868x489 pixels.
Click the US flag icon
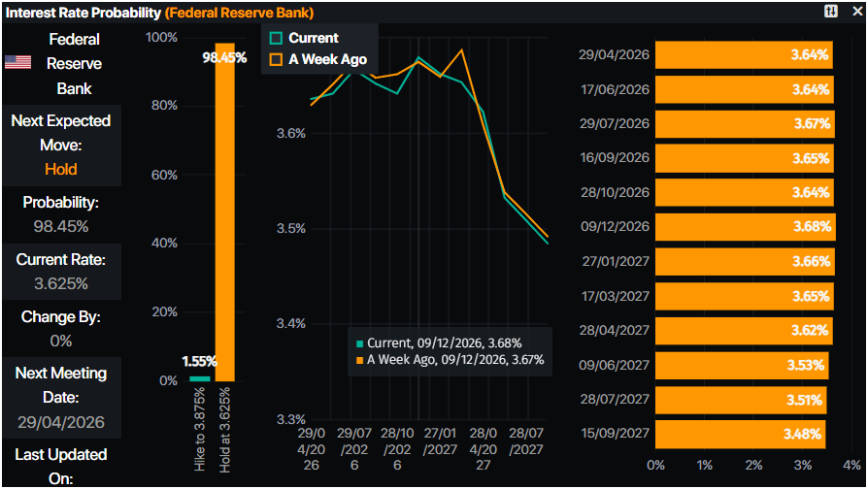click(x=17, y=63)
